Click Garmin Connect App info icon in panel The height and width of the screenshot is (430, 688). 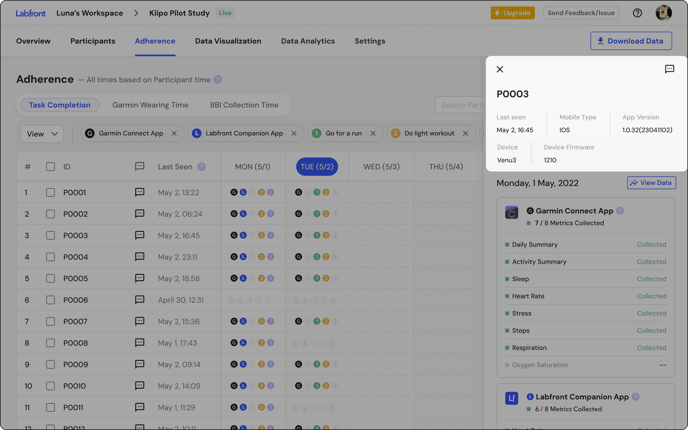click(620, 211)
